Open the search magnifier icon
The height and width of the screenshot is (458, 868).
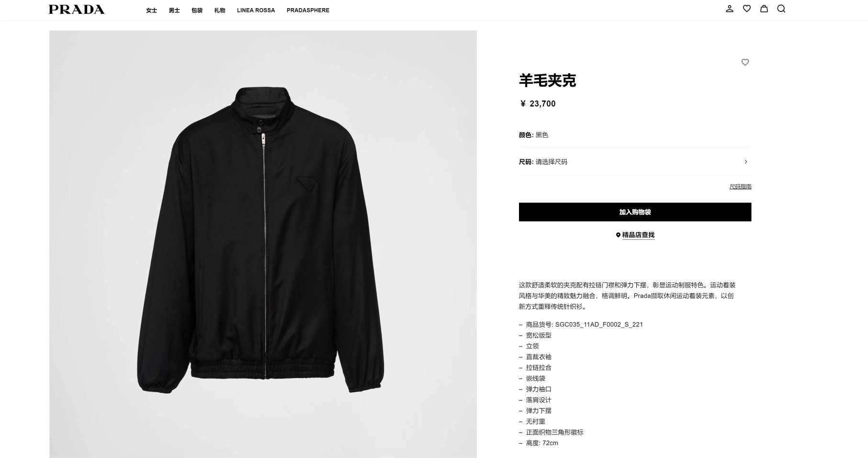coord(781,9)
